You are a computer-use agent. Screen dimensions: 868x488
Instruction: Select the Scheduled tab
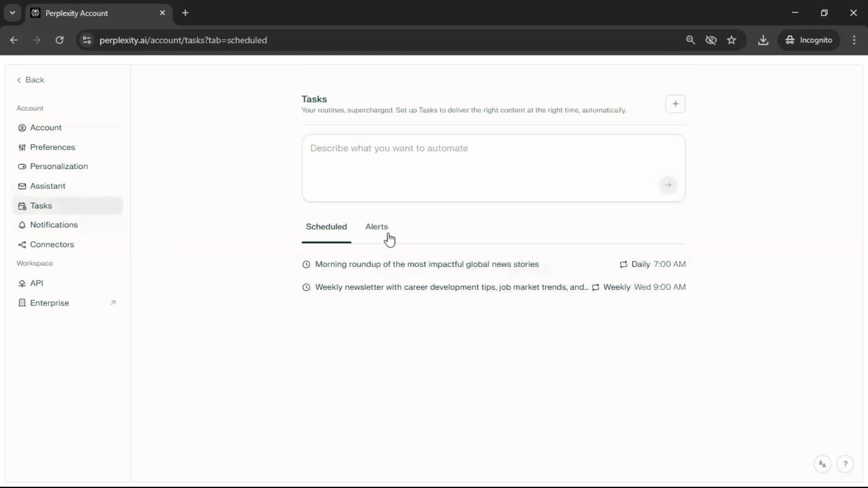(326, 226)
